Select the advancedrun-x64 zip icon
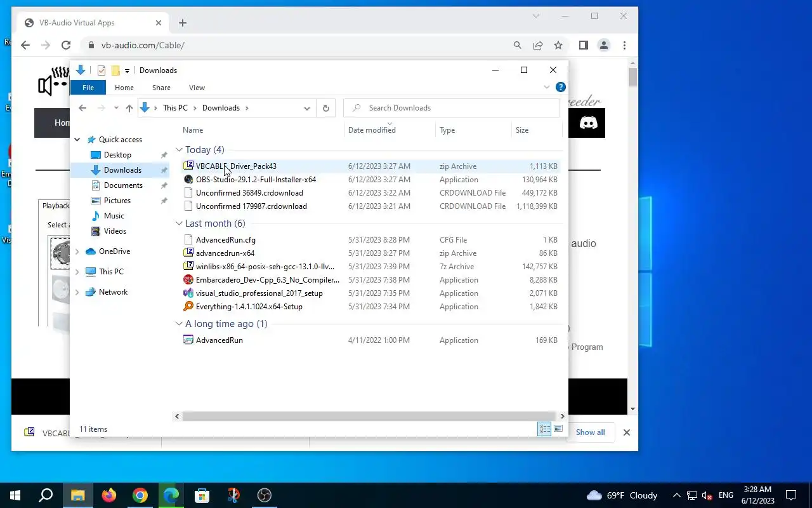Viewport: 812px width, 508px height. [x=188, y=253]
